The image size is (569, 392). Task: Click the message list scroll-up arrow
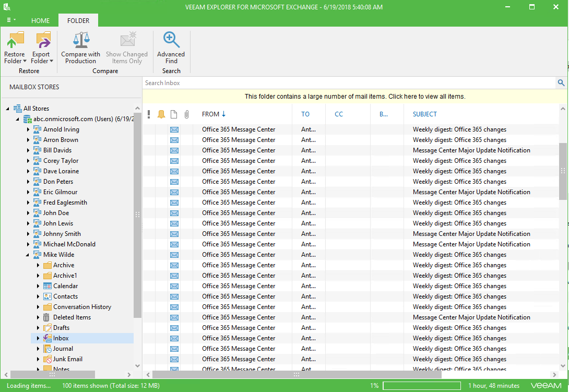(x=563, y=109)
